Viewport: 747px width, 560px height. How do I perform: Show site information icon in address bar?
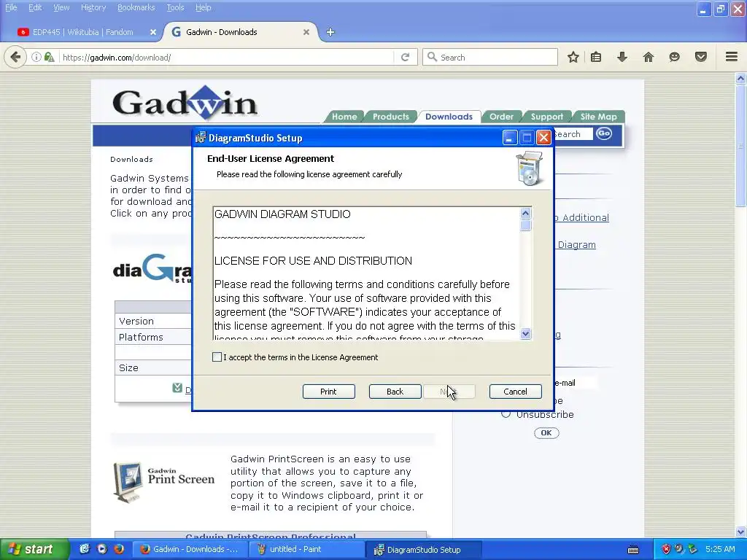point(36,57)
